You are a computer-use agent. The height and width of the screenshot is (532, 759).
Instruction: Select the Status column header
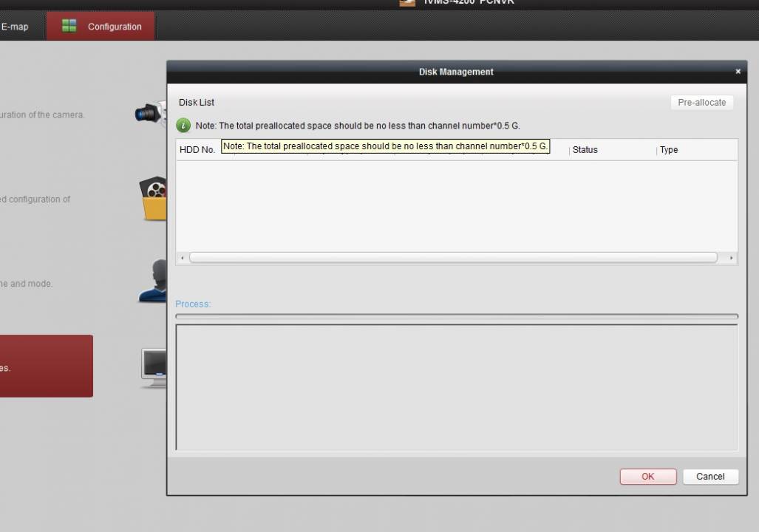point(613,149)
